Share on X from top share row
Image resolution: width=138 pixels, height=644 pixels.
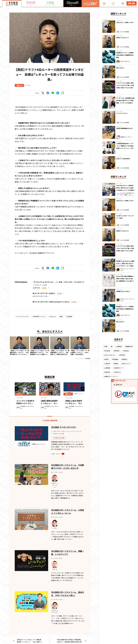(x=43, y=93)
